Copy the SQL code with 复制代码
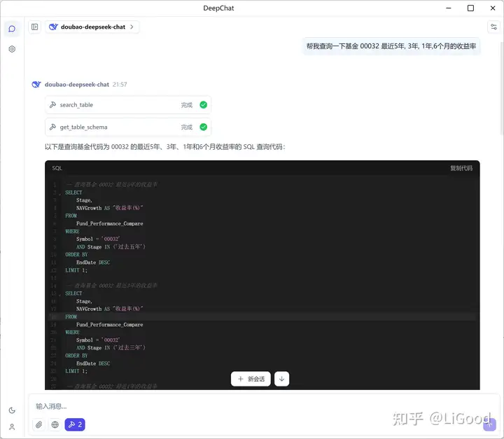Image resolution: width=504 pixels, height=439 pixels. coord(461,168)
